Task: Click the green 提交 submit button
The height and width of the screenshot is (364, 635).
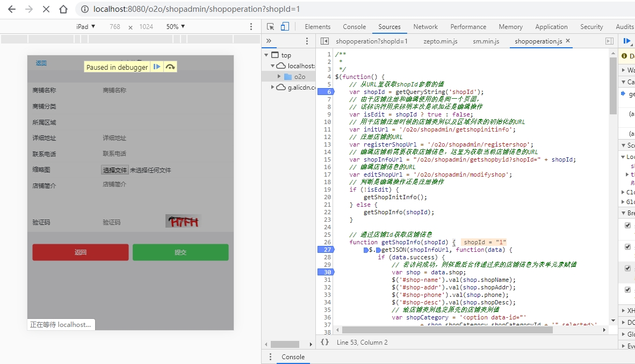Action: (181, 252)
